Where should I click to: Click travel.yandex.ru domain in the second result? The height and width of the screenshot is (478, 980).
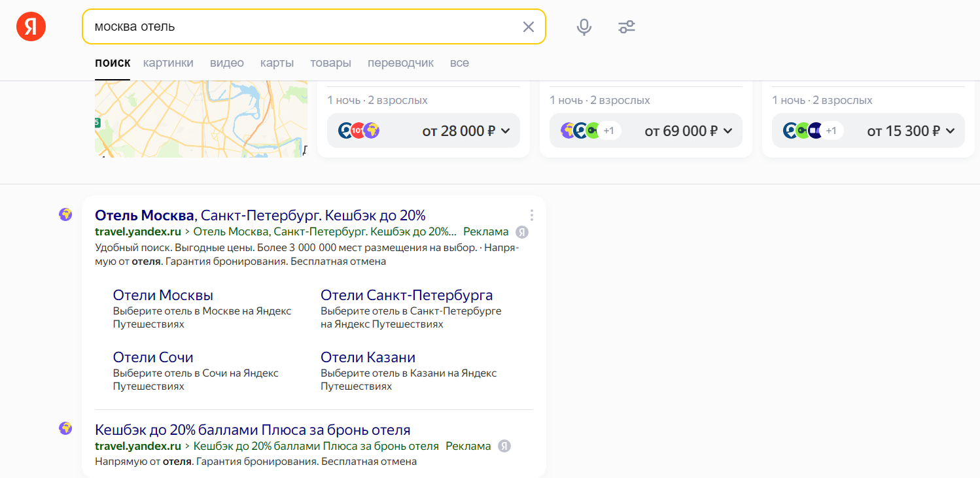pyautogui.click(x=138, y=446)
